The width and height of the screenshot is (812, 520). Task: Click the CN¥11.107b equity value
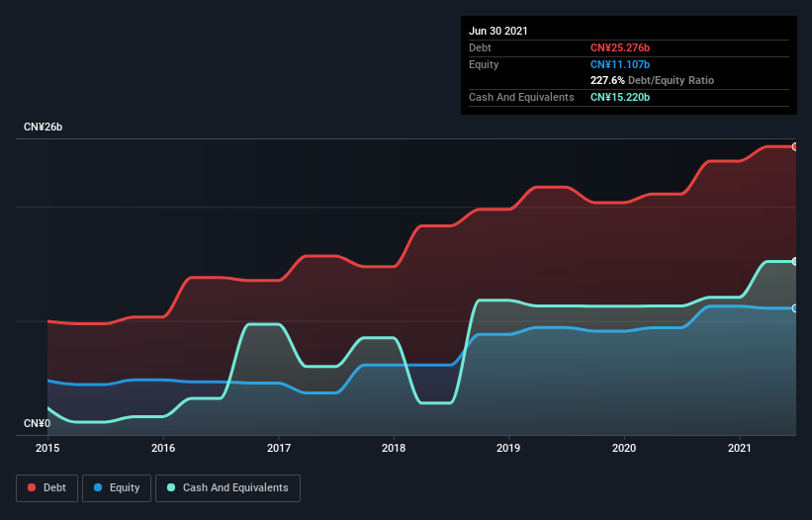pos(620,64)
